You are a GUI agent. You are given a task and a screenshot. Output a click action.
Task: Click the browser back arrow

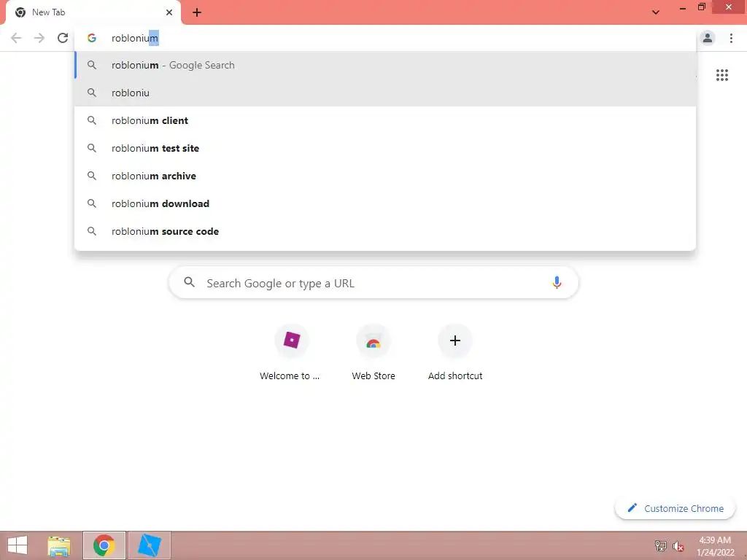point(16,38)
